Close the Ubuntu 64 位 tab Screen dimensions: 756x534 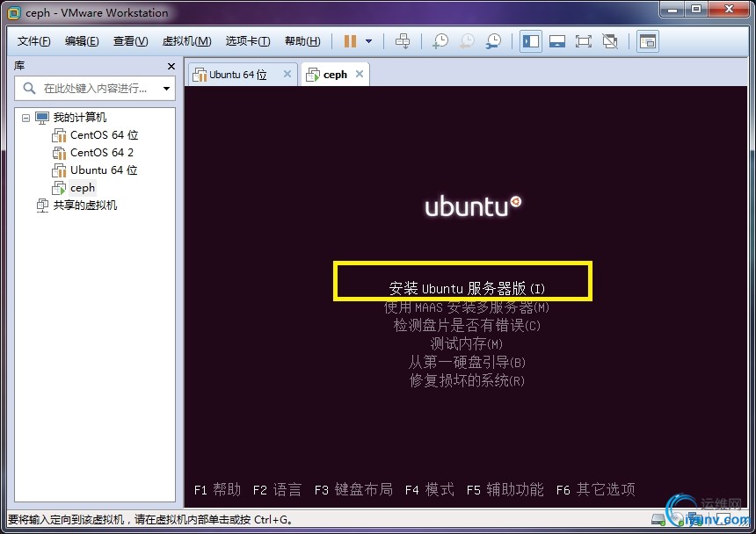(x=287, y=74)
